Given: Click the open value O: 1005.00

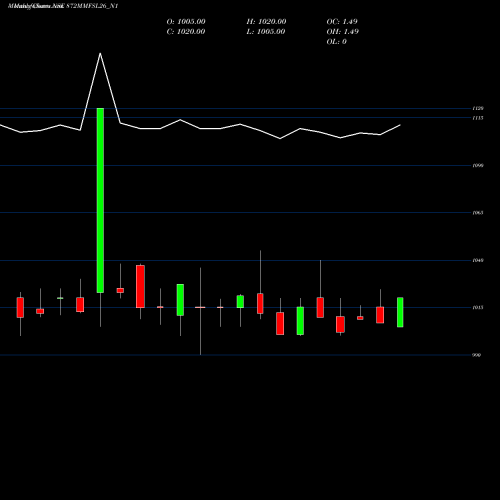Looking at the screenshot, I should pos(186,22).
